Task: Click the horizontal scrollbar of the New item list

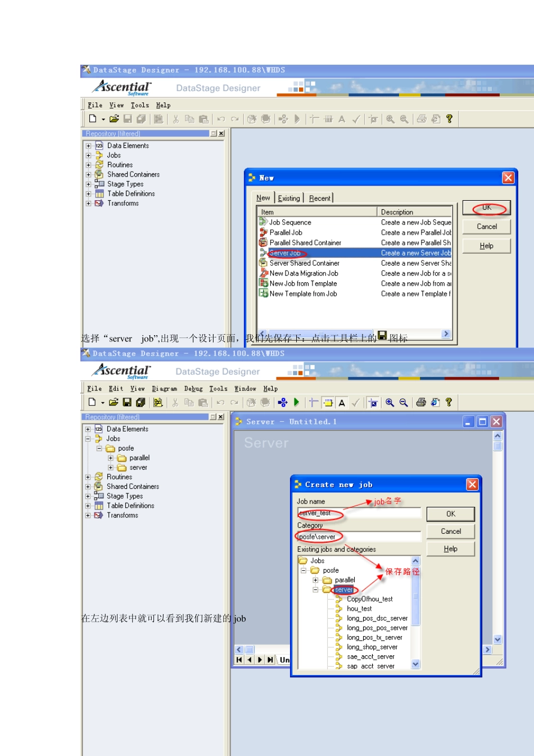Action: click(x=354, y=334)
